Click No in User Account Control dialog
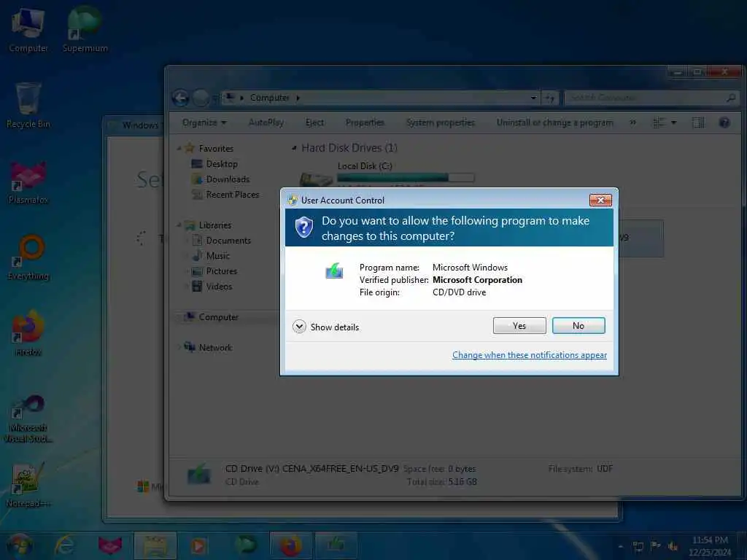Screen dimensions: 747x560 click(578, 326)
